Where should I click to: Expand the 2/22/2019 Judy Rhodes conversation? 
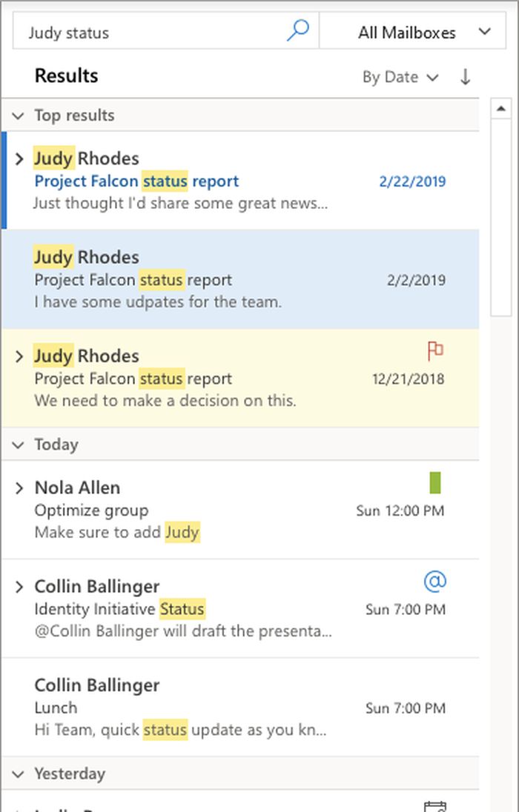click(20, 159)
